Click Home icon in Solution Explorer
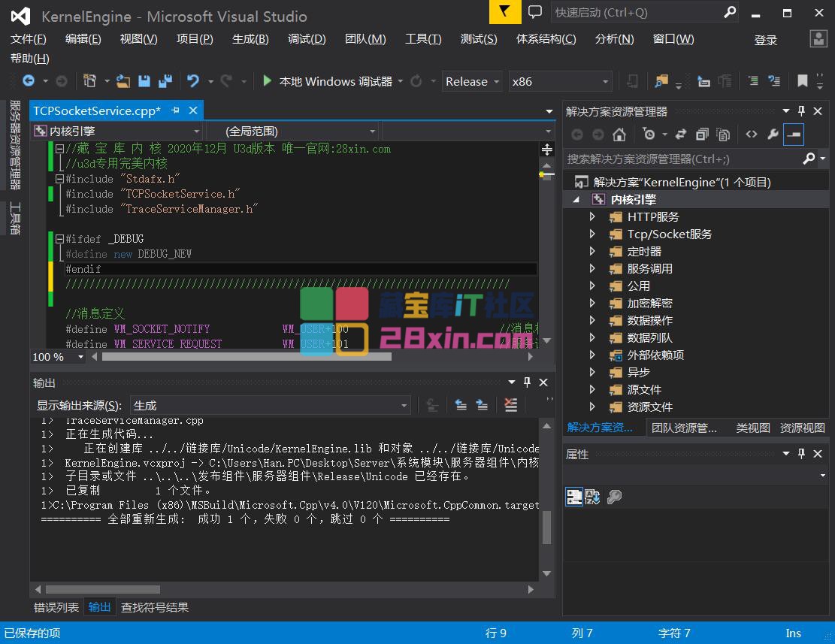The height and width of the screenshot is (644, 835). point(619,135)
